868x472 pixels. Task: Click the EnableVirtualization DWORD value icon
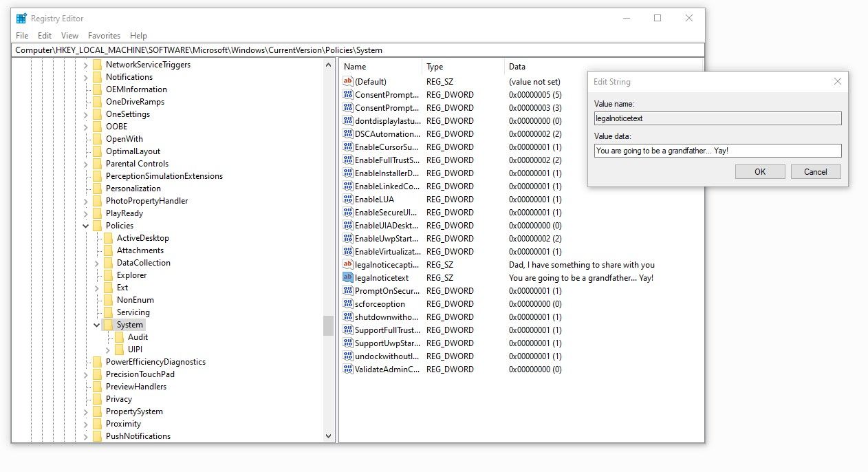tap(347, 252)
